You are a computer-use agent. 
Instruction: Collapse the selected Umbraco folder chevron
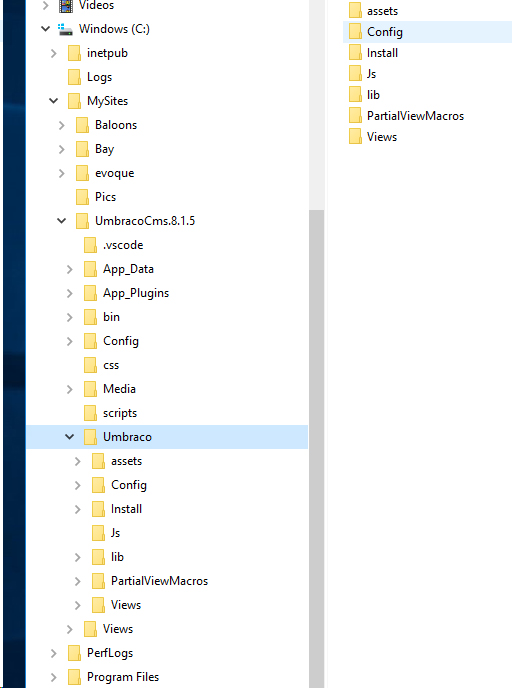[70, 437]
